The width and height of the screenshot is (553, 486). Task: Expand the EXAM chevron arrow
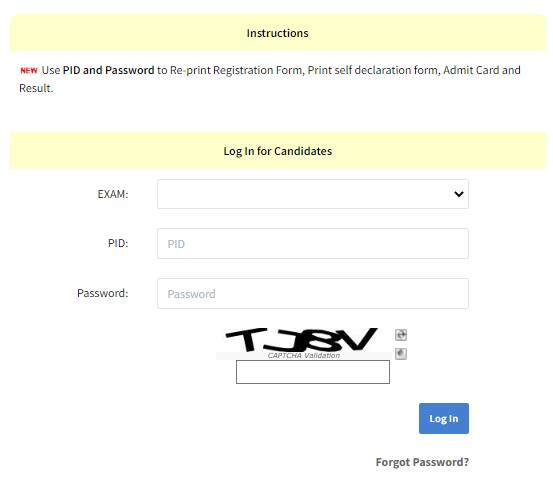click(x=458, y=194)
